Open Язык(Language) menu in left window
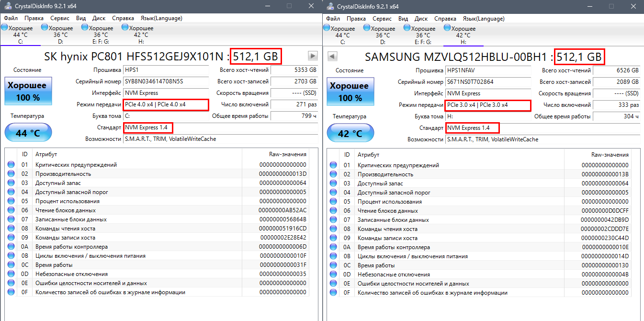The height and width of the screenshot is (321, 644). [161, 18]
